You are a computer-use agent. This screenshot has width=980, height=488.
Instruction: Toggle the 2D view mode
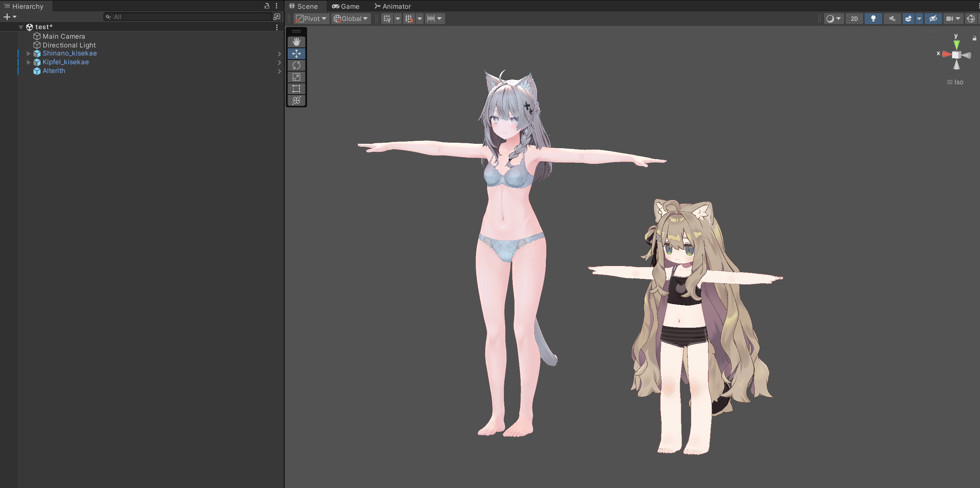[854, 19]
